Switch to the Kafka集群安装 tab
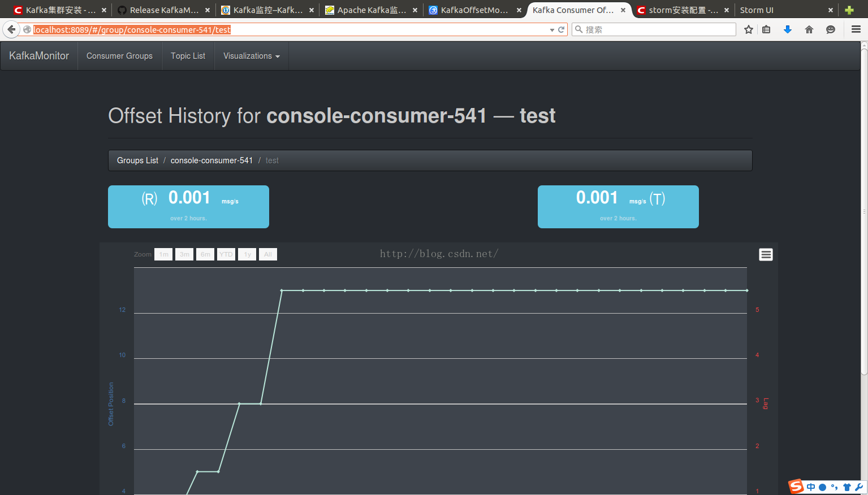Image resolution: width=868 pixels, height=495 pixels. coord(61,10)
